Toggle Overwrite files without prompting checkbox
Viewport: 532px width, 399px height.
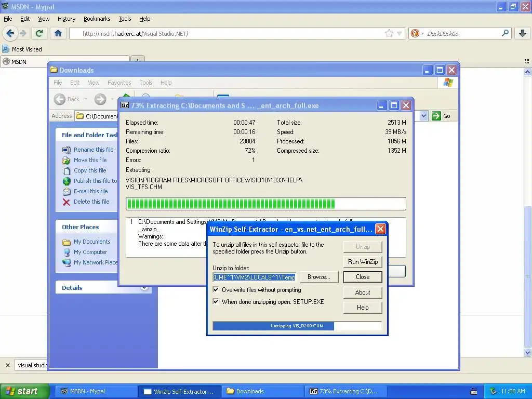[x=216, y=290]
